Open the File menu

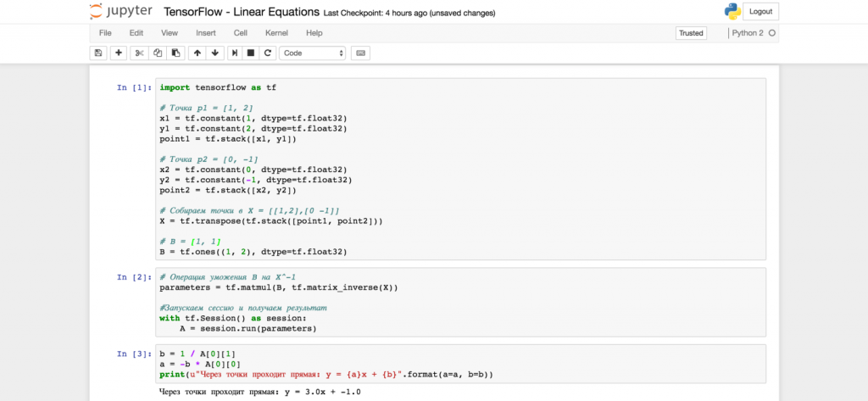click(105, 33)
